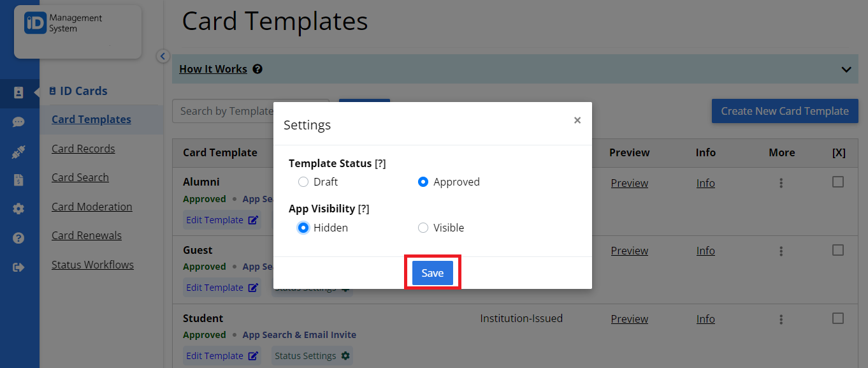Open Status Settings gear for the Student template

pos(312,355)
